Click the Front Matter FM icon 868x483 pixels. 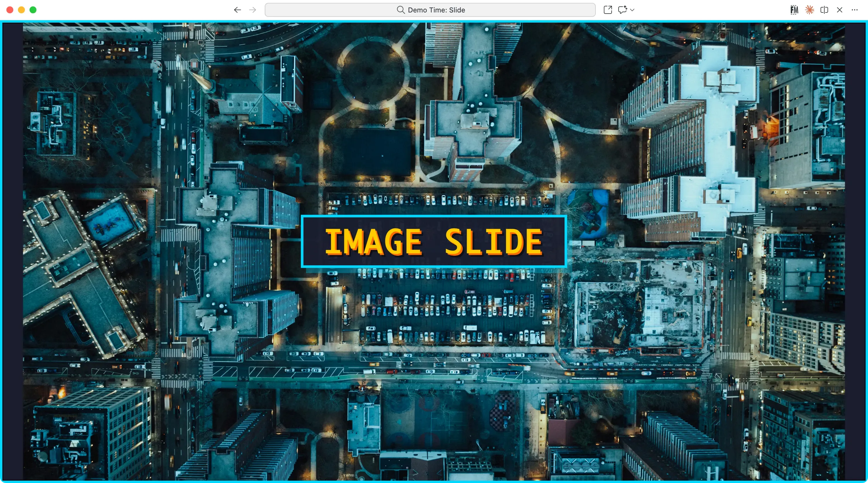[794, 10]
